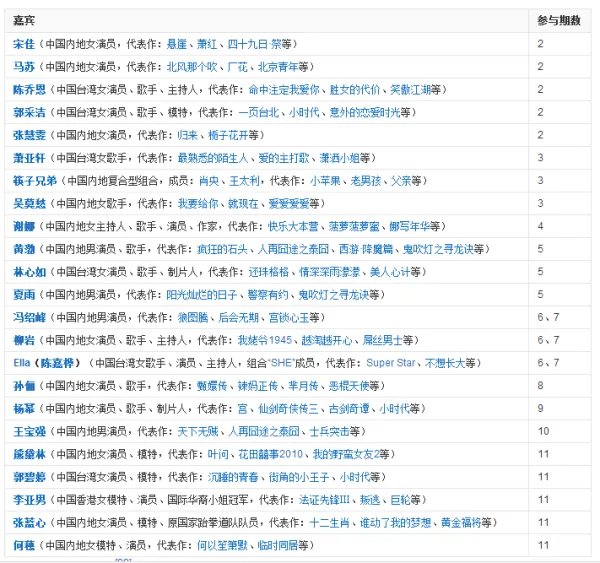Open the 王宝强 guest link
The width and height of the screenshot is (600, 563).
coord(29,432)
